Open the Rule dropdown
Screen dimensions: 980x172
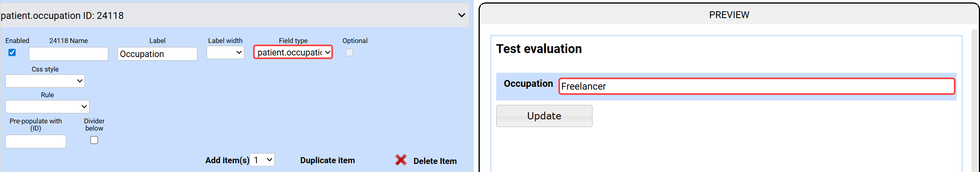click(47, 107)
